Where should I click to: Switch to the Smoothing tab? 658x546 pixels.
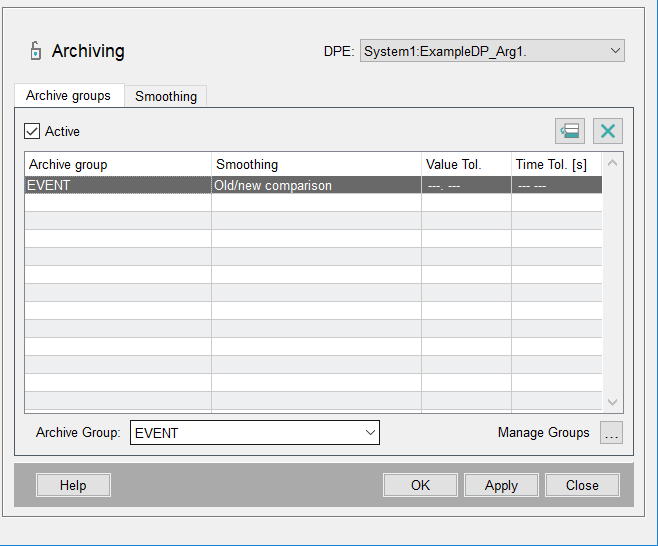[x=166, y=96]
